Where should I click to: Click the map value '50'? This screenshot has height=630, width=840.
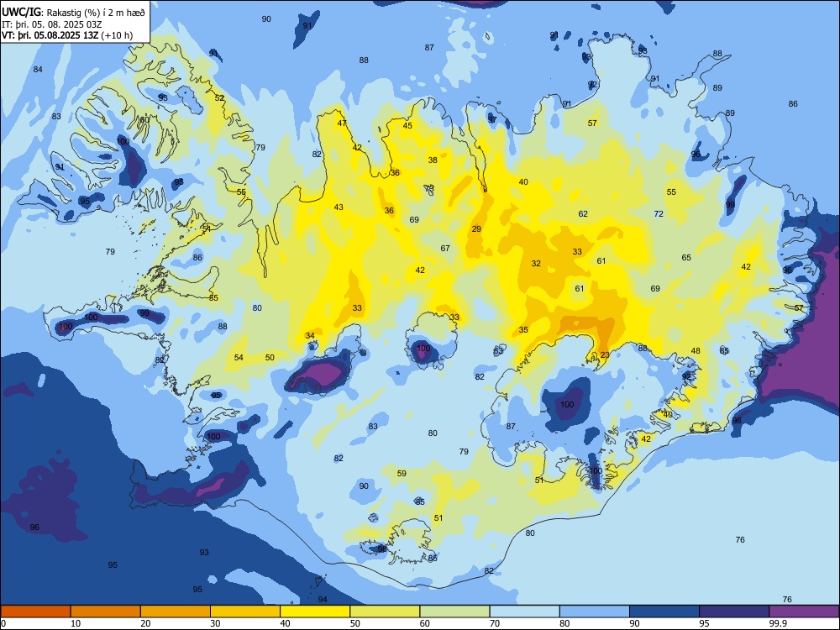pyautogui.click(x=270, y=357)
